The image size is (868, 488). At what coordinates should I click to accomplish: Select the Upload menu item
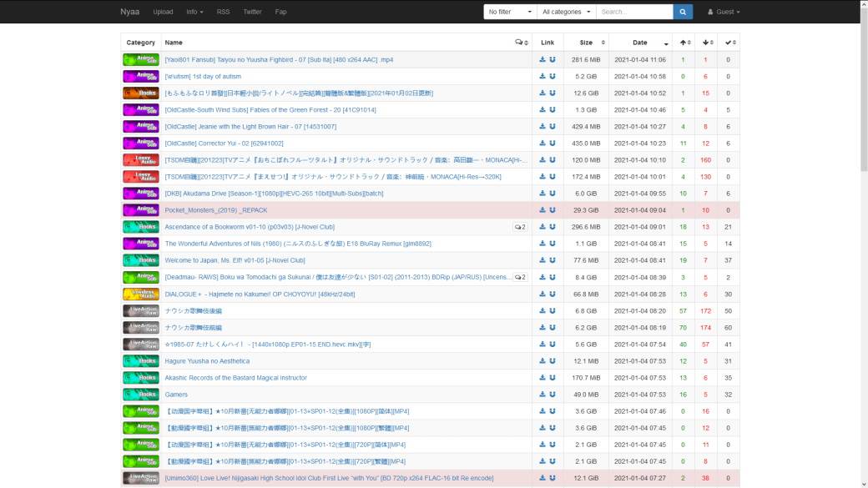click(162, 12)
